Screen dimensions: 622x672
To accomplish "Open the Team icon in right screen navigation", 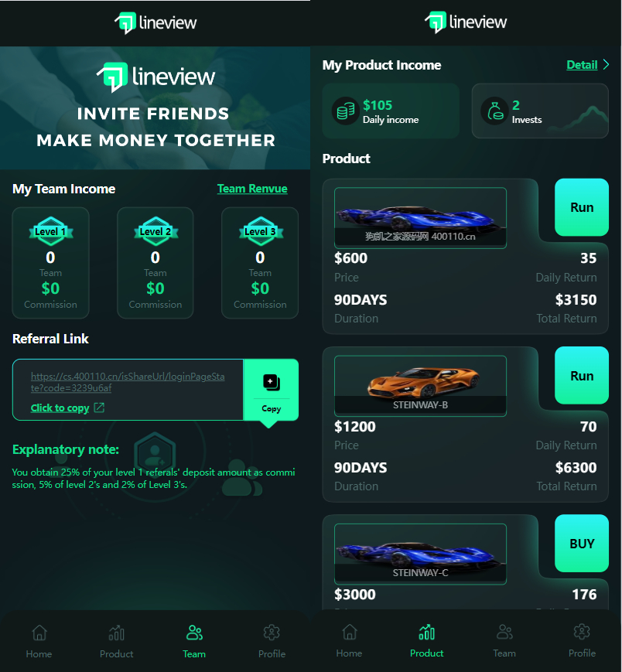I will click(x=504, y=632).
